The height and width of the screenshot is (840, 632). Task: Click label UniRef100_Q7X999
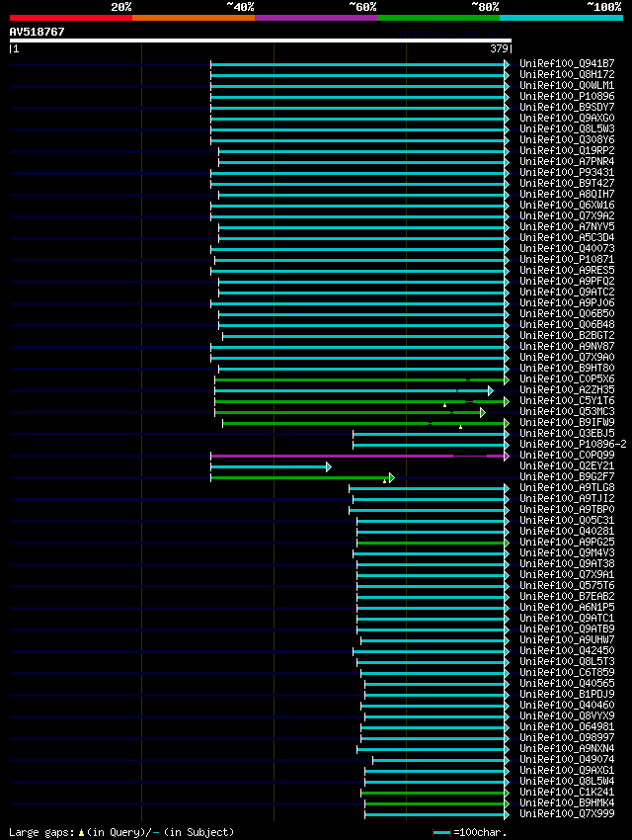[567, 813]
